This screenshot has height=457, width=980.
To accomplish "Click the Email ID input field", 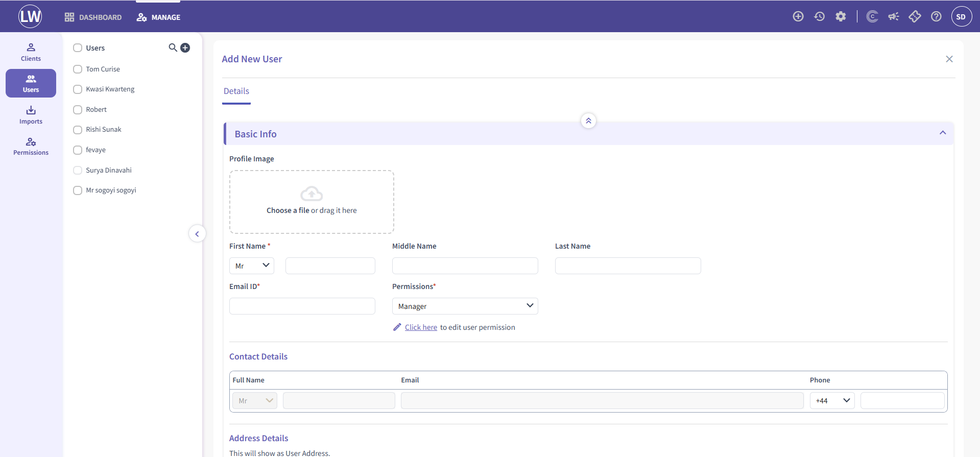I will pyautogui.click(x=302, y=306).
